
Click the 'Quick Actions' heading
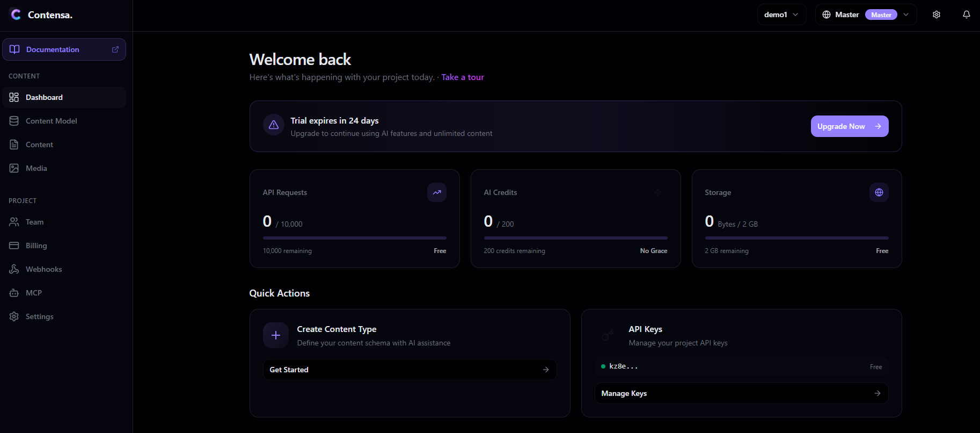click(280, 293)
